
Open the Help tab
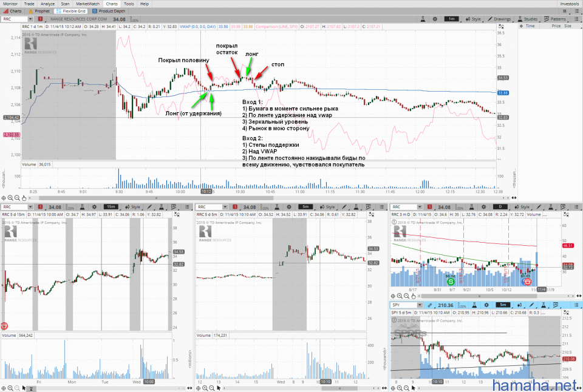[x=145, y=4]
